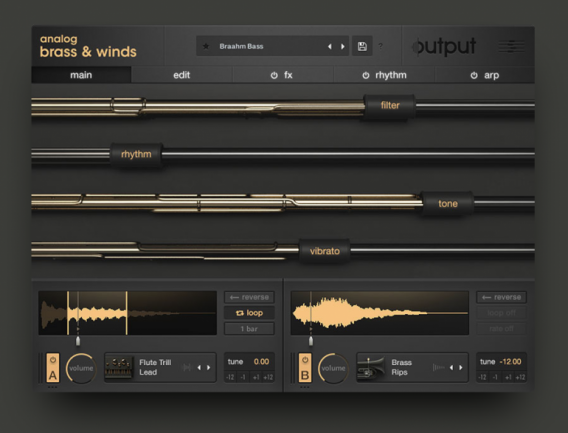Tune layer B up 12 semitones

click(520, 377)
